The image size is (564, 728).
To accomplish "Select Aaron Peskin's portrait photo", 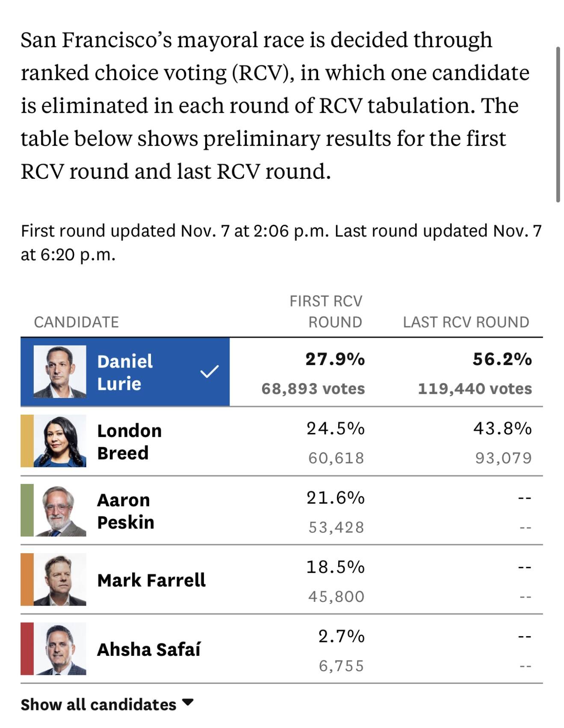I will coord(60,510).
